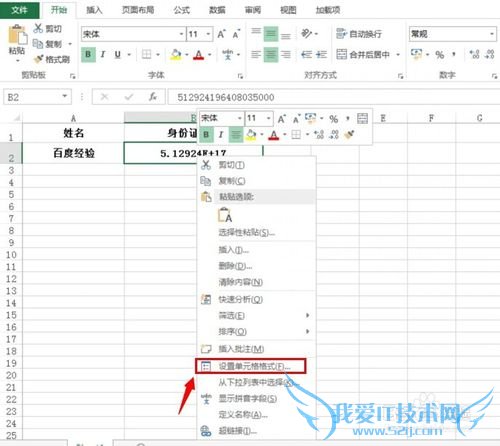Switch to the Data (数据) tab
500x446 pixels.
tap(217, 10)
